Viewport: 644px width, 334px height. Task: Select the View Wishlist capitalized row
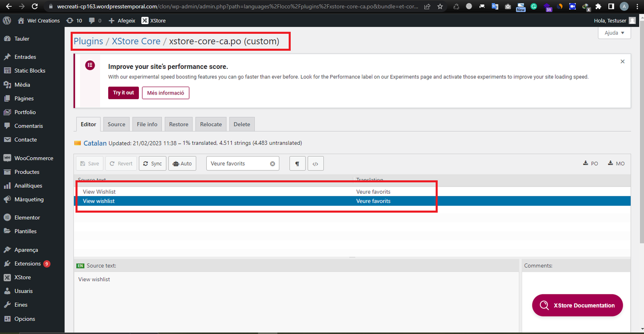point(352,192)
